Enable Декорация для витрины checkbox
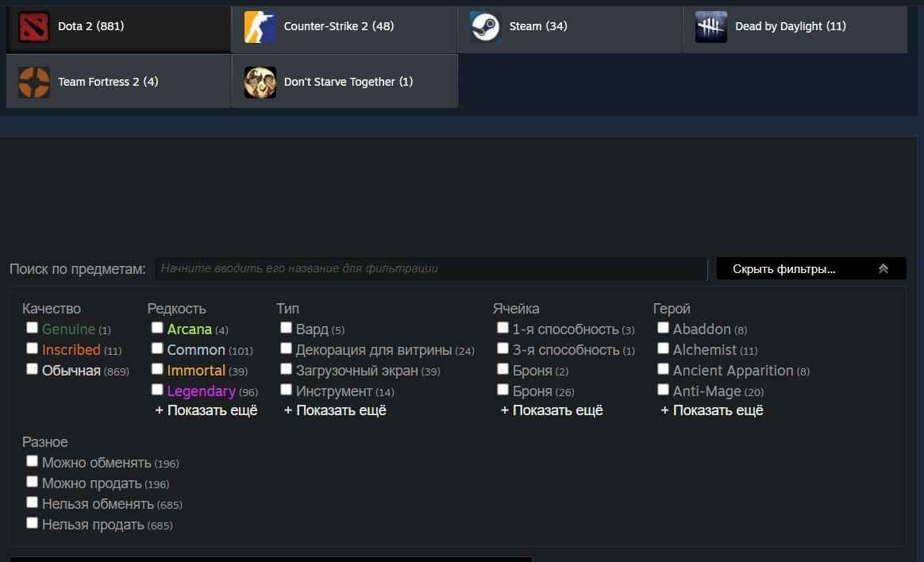The image size is (924, 562). click(x=286, y=348)
